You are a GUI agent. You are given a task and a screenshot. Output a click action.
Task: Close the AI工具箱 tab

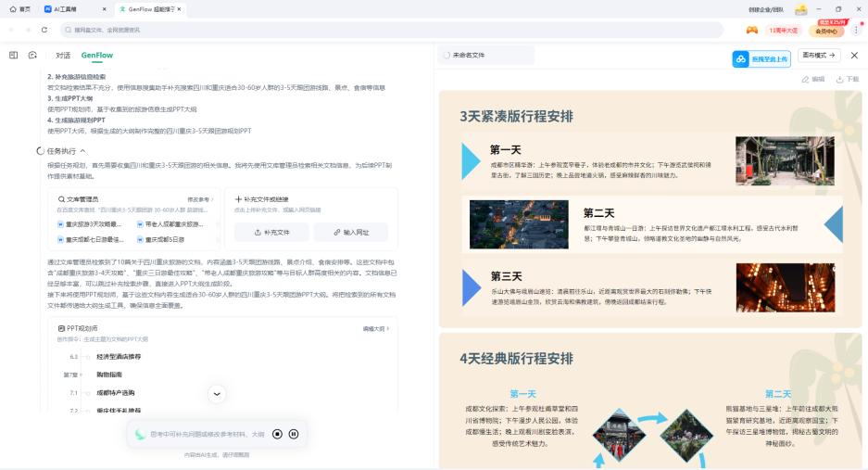point(105,9)
